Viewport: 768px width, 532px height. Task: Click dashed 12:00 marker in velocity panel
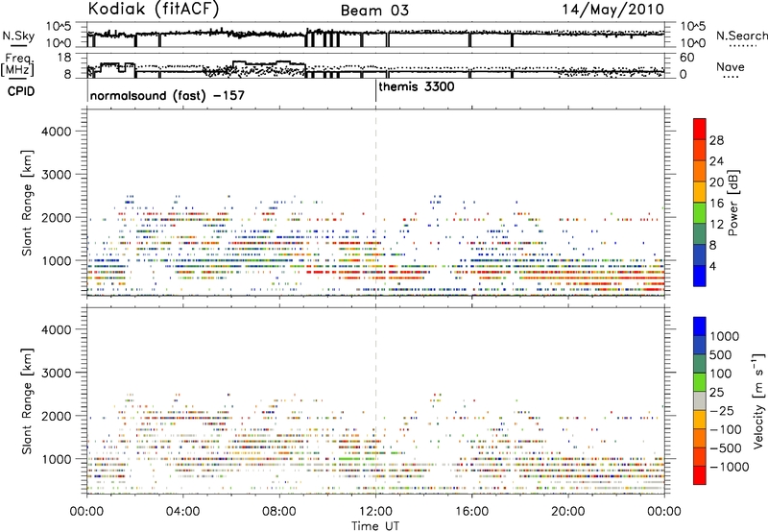(375, 401)
